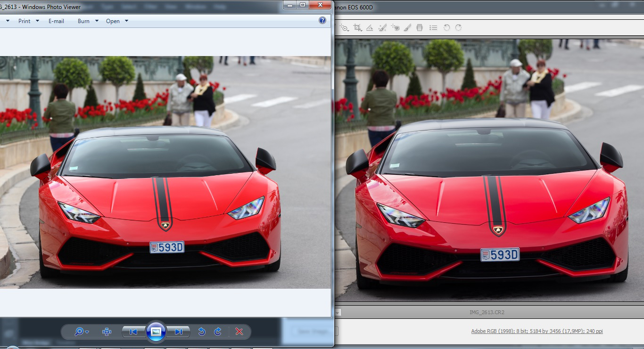644x349 pixels.
Task: Rotate photo clockwise in Photo Viewer
Action: point(217,332)
